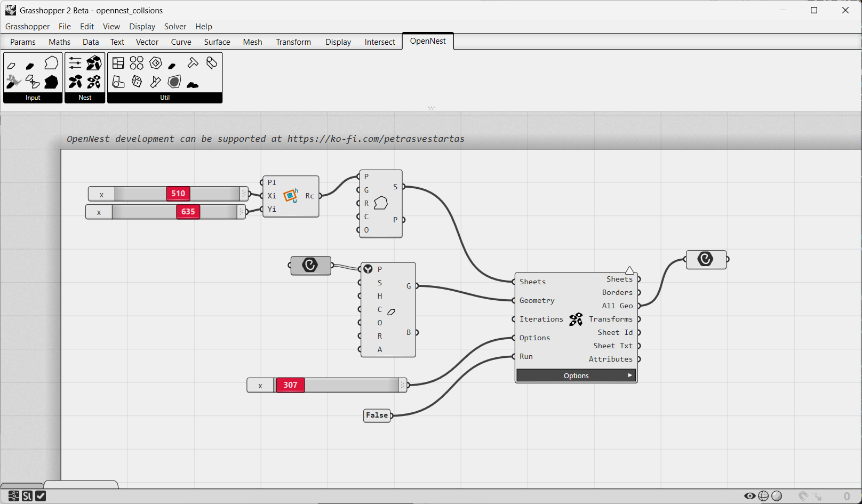The height and width of the screenshot is (504, 862).
Task: Switch to the Params tab
Action: pyautogui.click(x=23, y=42)
